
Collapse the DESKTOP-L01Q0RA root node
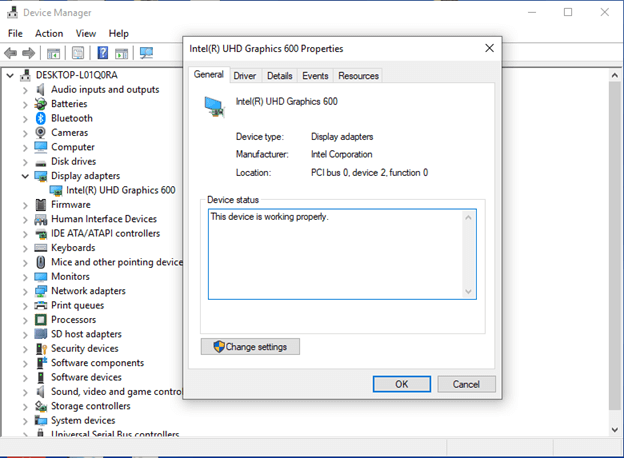(10, 75)
